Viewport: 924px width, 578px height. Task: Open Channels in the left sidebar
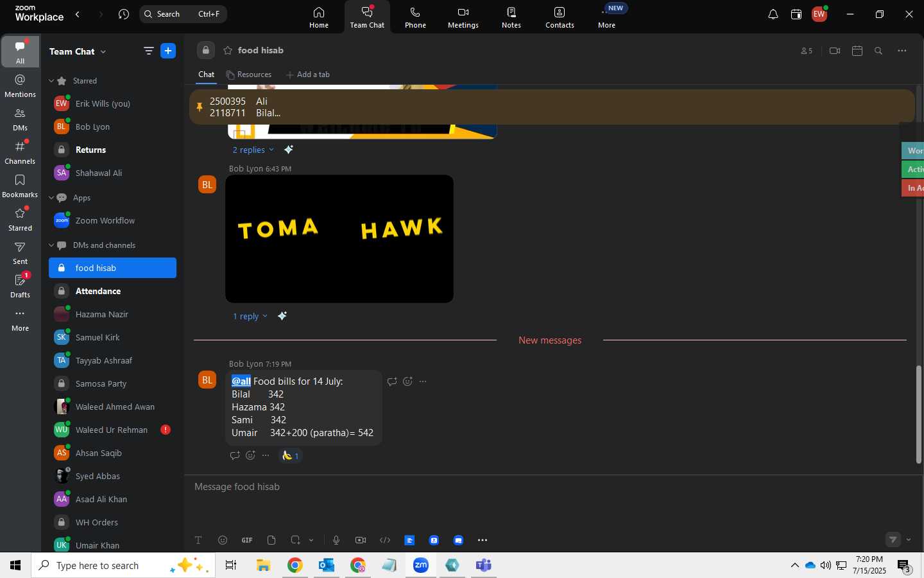click(21, 152)
